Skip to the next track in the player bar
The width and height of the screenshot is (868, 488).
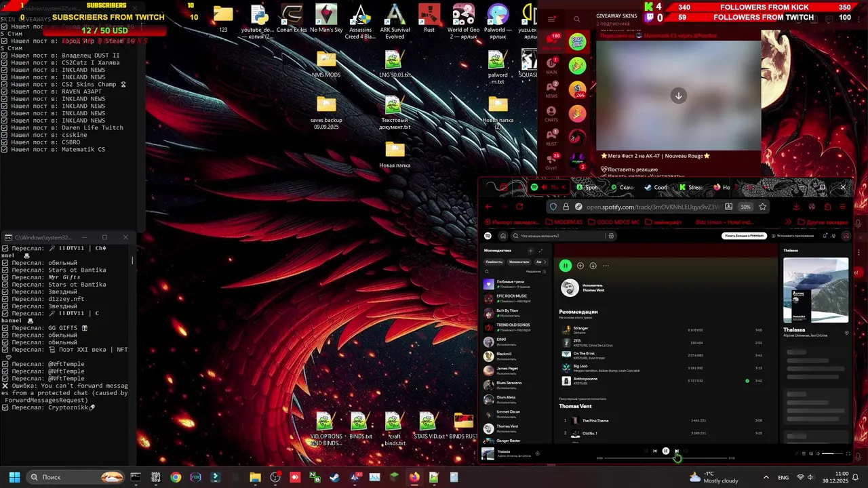pos(676,451)
